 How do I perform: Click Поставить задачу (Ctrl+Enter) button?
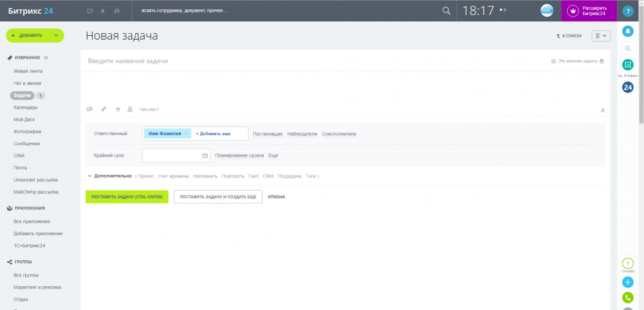[x=127, y=197]
